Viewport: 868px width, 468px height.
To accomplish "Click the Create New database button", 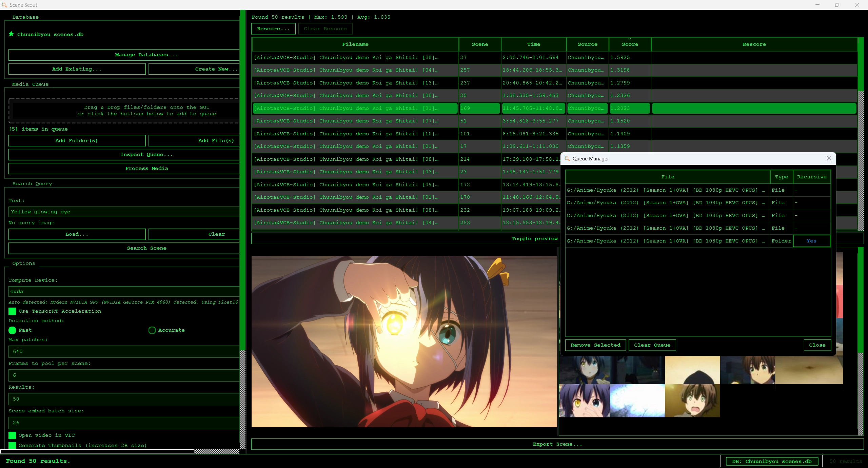I will click(194, 69).
